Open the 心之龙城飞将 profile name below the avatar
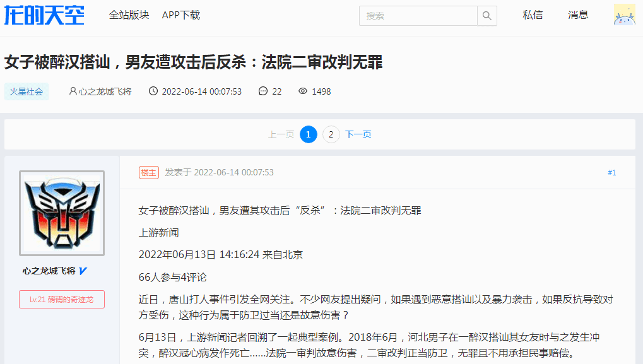Viewport: 643px width, 364px height. point(49,271)
